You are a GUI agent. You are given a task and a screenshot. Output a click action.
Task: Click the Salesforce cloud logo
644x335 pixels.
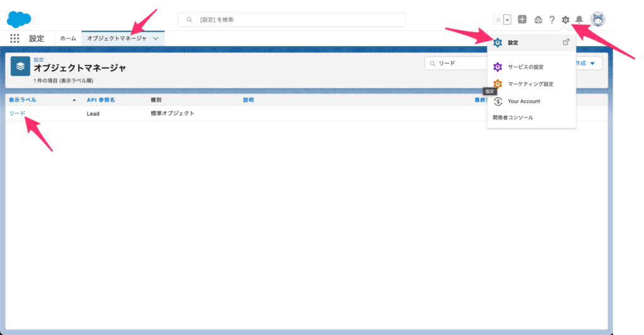[x=19, y=20]
